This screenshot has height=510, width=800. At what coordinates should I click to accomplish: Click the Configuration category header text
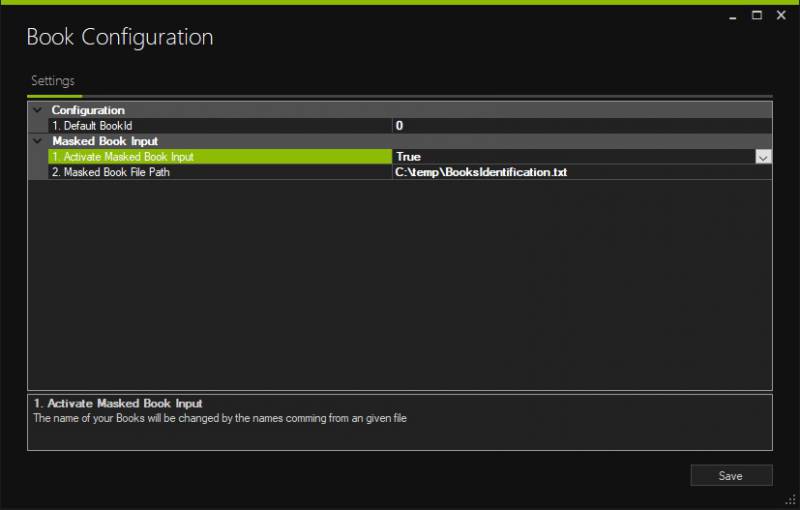pos(88,110)
